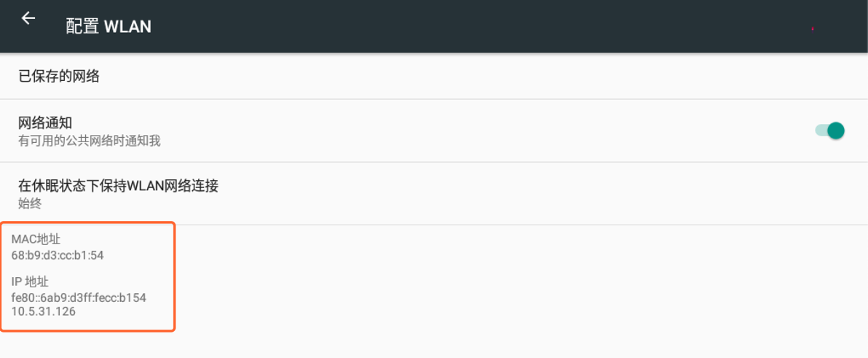Image resolution: width=868 pixels, height=358 pixels.
Task: Select IPv6 address fe80::6ab9:d3ff:fecc:b154
Action: [79, 297]
